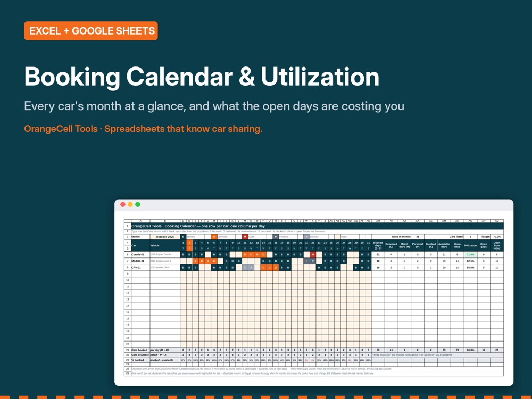Click the B Booked legend swatch
The width and height of the screenshot is (532, 399).
click(183, 237)
